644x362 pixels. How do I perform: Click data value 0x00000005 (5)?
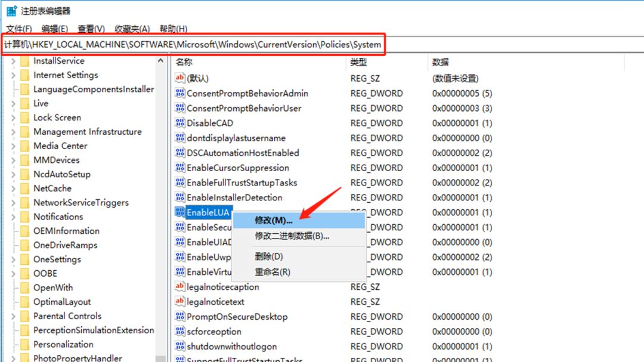click(462, 93)
